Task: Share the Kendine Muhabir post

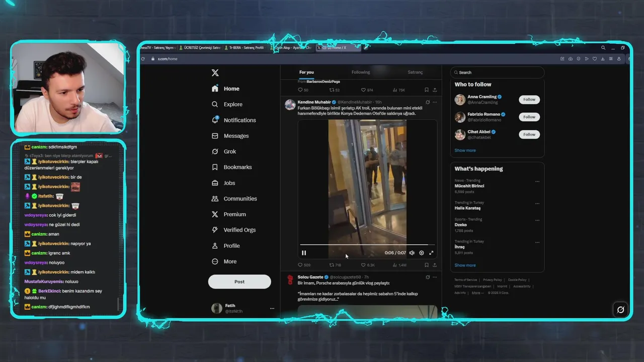Action: pyautogui.click(x=435, y=265)
